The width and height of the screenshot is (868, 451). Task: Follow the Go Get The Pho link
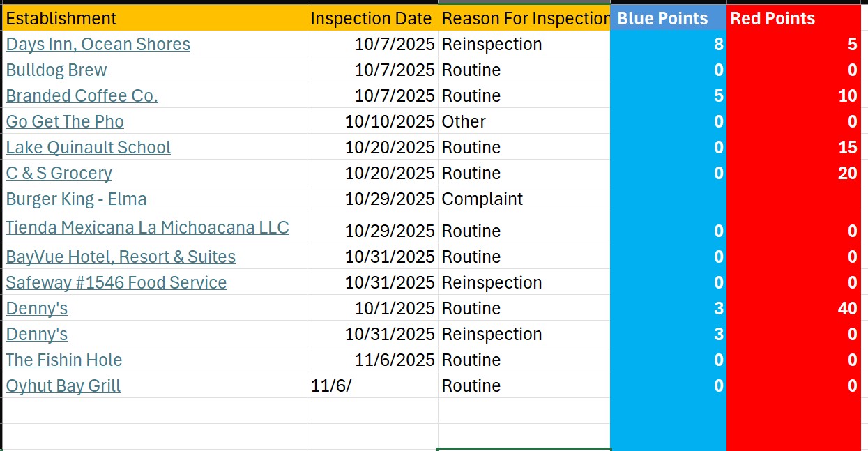pos(65,122)
